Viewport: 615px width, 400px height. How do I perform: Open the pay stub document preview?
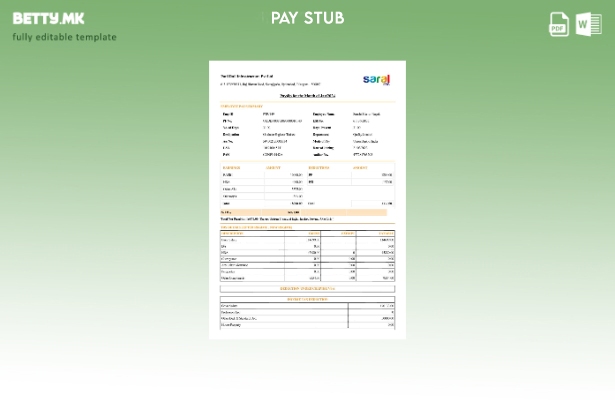(x=307, y=200)
